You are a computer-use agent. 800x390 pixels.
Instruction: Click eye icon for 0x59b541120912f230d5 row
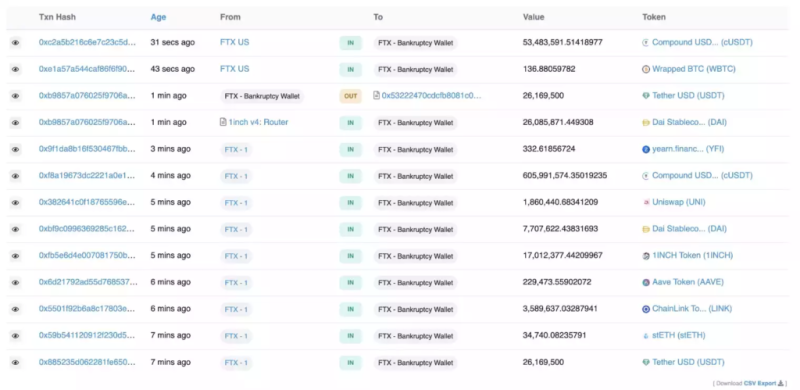pyautogui.click(x=15, y=336)
